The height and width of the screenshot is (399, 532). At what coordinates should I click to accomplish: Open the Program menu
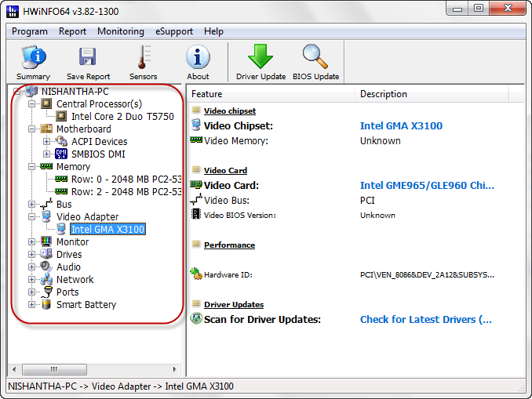pyautogui.click(x=30, y=31)
